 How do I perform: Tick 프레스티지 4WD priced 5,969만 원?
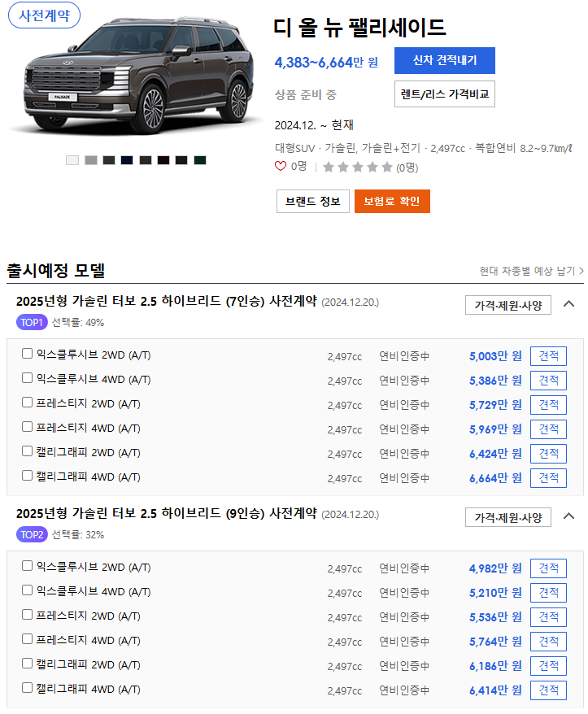coord(28,427)
